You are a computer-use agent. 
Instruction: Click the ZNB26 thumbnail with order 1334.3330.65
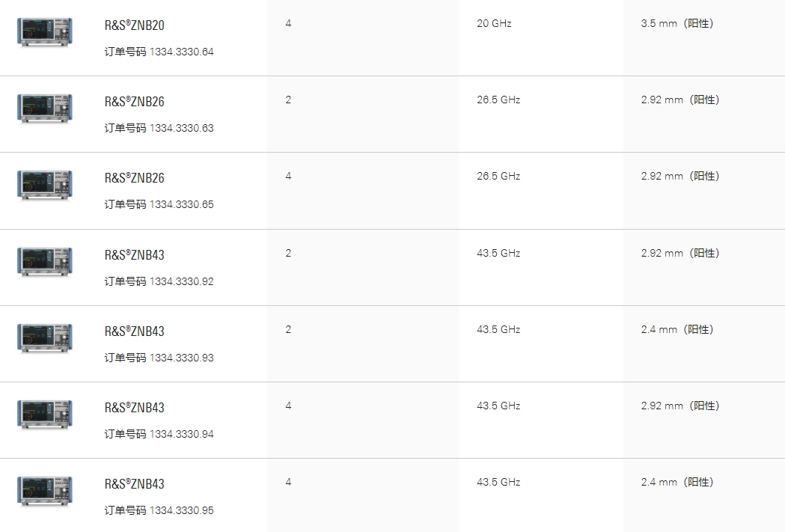pos(45,185)
